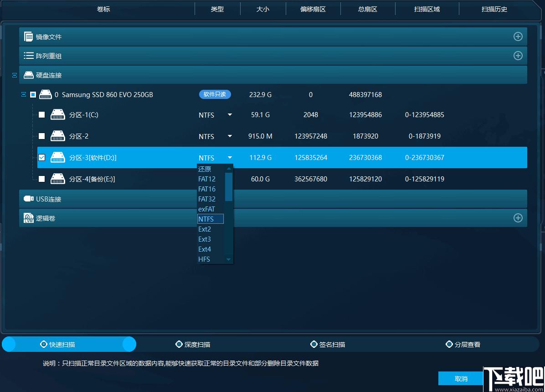Click the scan range 0-123954885
This screenshot has width=545, height=392.
(424, 115)
